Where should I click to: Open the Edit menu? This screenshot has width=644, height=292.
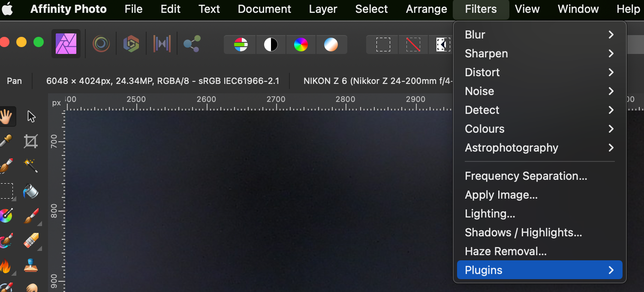coord(170,9)
